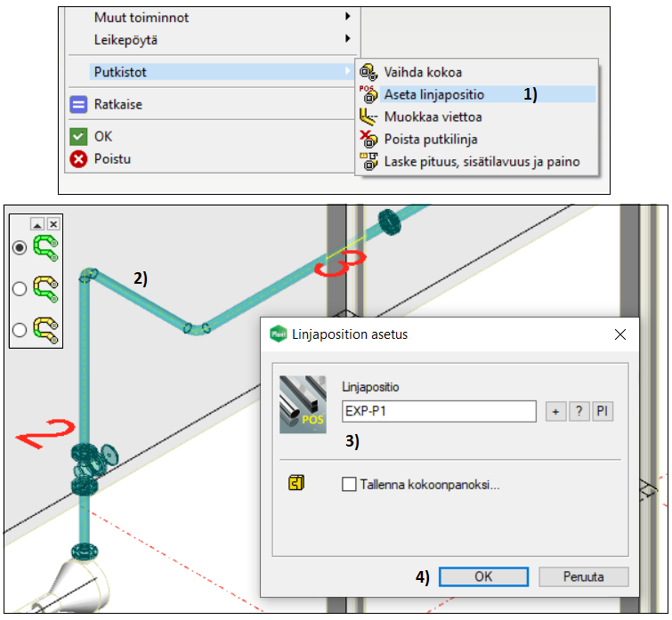
Task: Click the blue Ratkaise icon
Action: pyautogui.click(x=78, y=104)
